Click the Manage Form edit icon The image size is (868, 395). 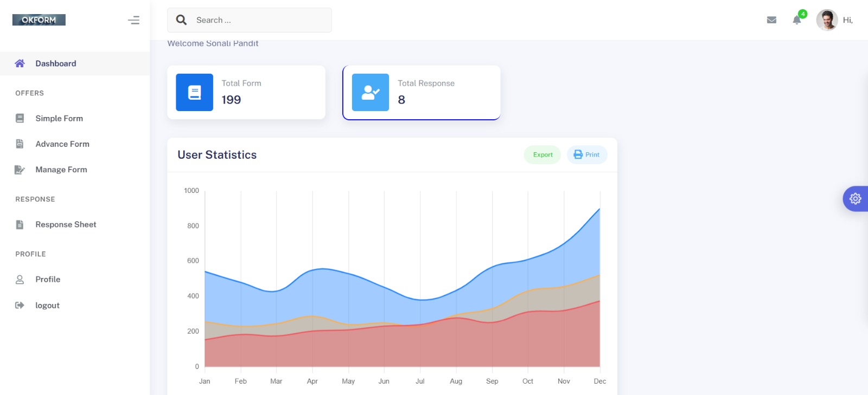coord(20,170)
